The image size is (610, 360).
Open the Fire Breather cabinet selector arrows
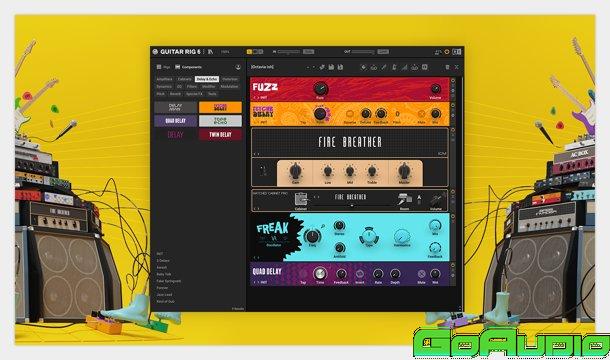tap(317, 197)
